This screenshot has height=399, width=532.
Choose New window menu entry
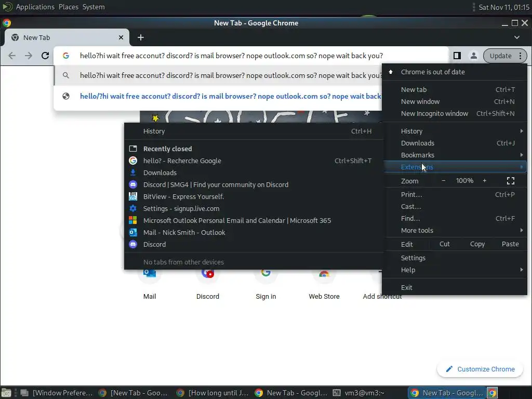[455, 102]
